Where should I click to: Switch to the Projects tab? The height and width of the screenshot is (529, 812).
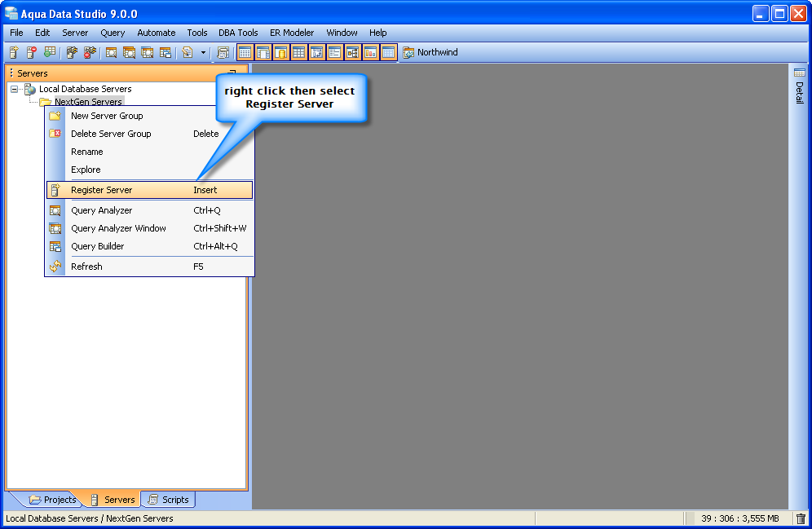(x=52, y=500)
